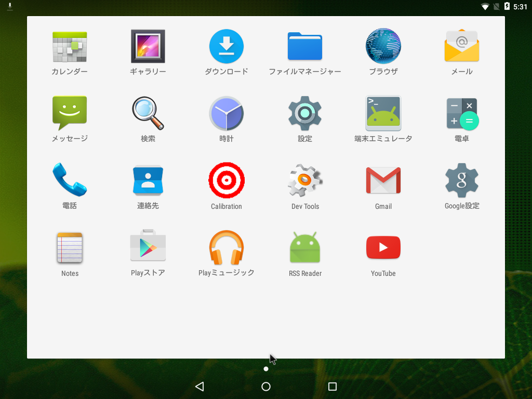The image size is (532, 399).
Task: Open the メール email envelope app
Action: [x=462, y=46]
